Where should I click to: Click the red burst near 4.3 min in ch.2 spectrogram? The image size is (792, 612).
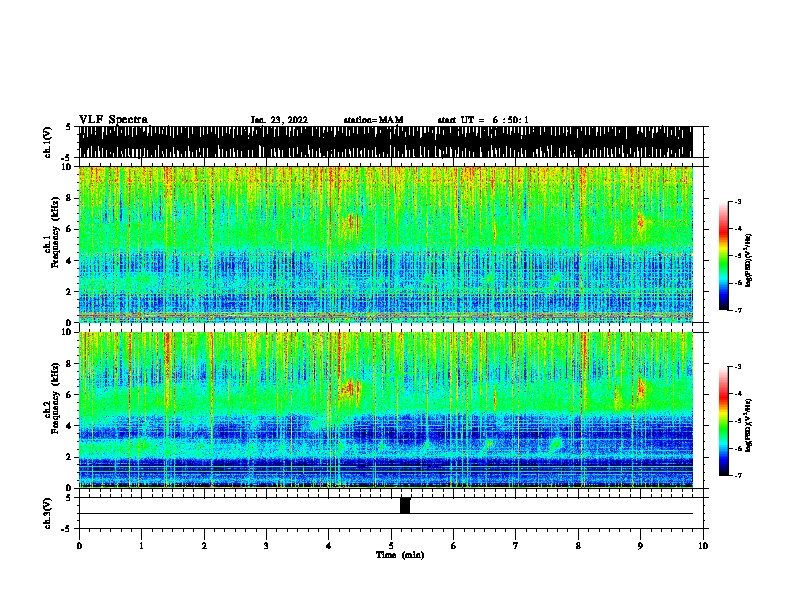[350, 389]
